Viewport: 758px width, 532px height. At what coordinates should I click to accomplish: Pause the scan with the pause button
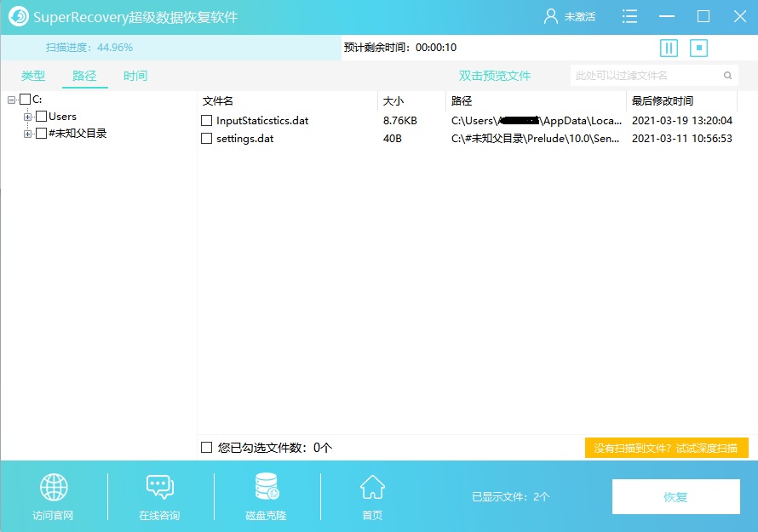coord(669,48)
